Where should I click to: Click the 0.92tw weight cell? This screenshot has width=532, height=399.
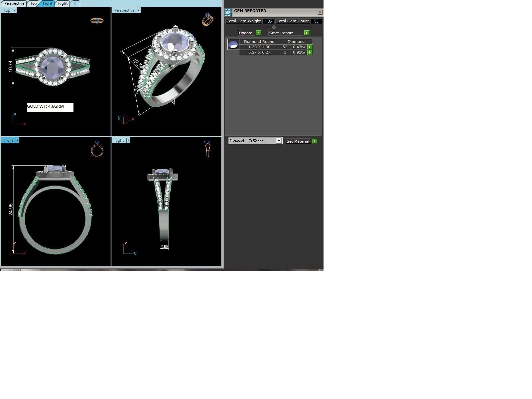pyautogui.click(x=299, y=52)
